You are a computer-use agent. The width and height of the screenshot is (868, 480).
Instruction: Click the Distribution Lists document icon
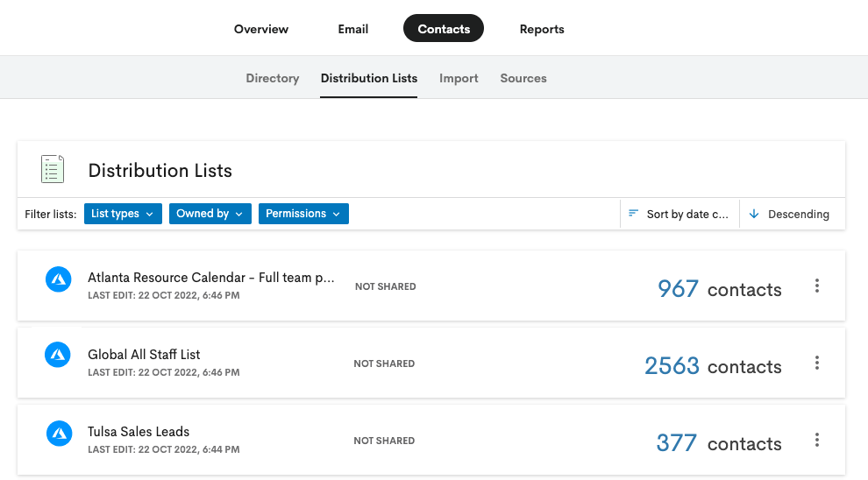tap(53, 169)
